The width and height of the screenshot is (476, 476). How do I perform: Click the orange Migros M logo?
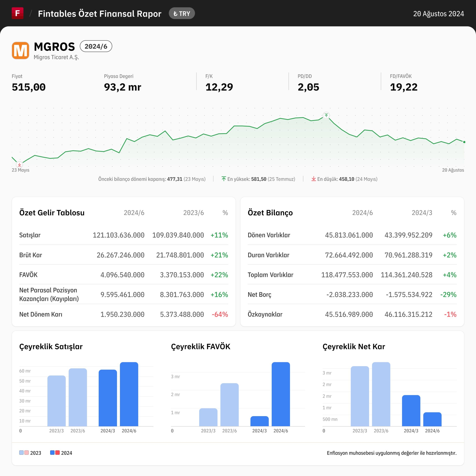(x=20, y=51)
